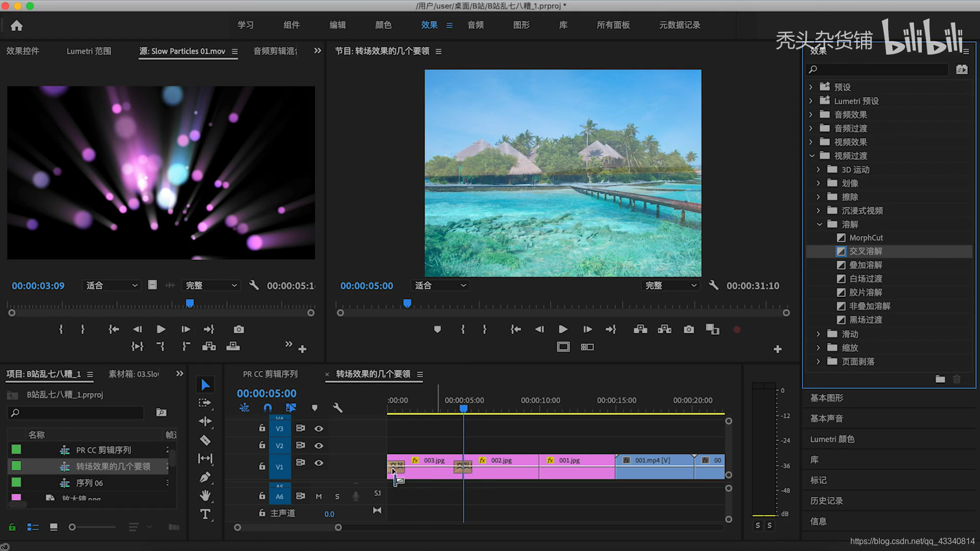980x551 pixels.
Task: Toggle the V3 track eye visibility
Action: click(x=318, y=429)
